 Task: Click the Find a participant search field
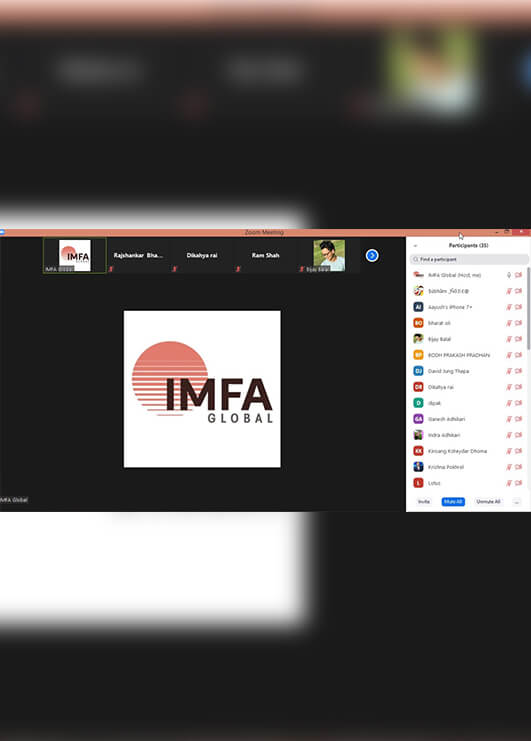click(469, 259)
